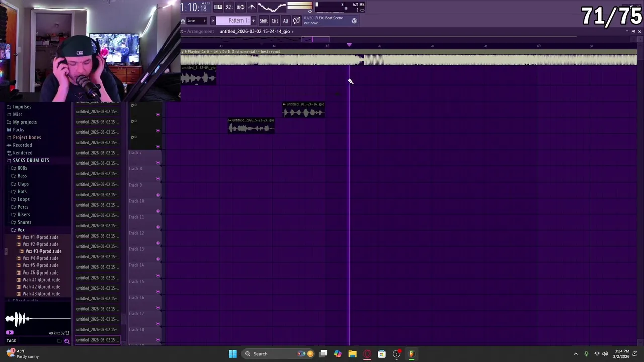Click the sample preview waveform in browser
This screenshot has height=362, width=644.
(x=37, y=318)
